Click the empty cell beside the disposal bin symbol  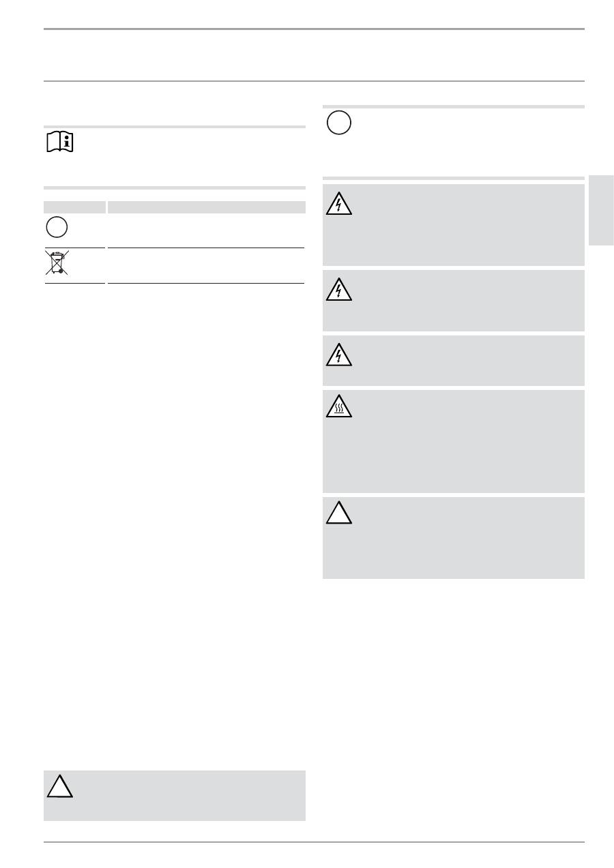[x=205, y=265]
